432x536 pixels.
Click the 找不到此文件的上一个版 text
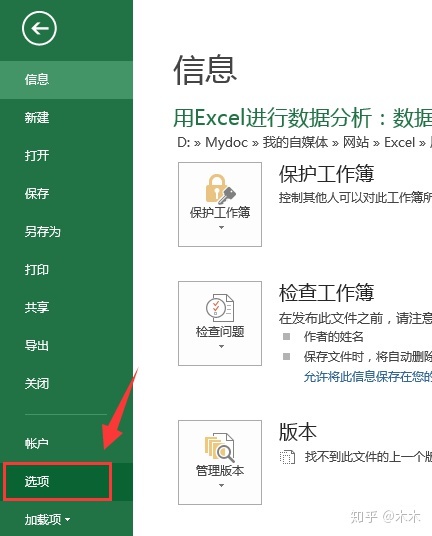(x=368, y=457)
